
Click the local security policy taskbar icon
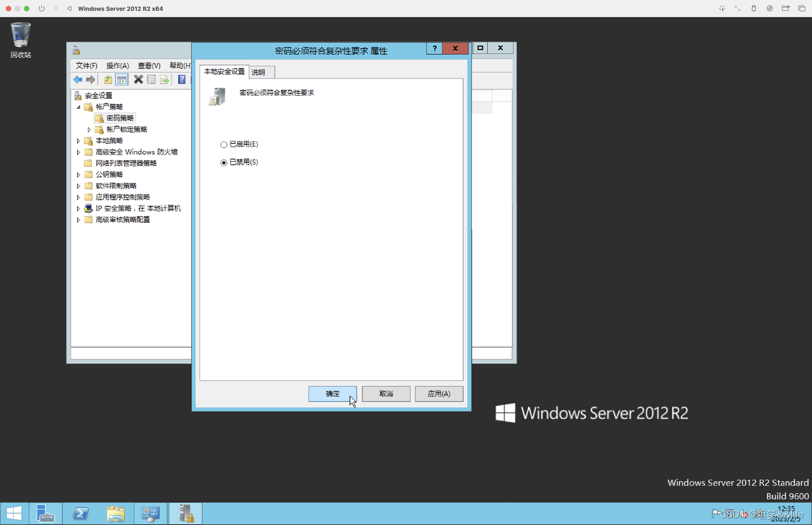pyautogui.click(x=186, y=514)
